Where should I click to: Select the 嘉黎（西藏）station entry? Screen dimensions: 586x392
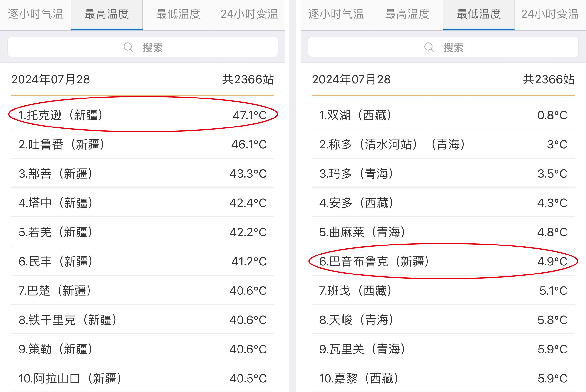tap(443, 378)
